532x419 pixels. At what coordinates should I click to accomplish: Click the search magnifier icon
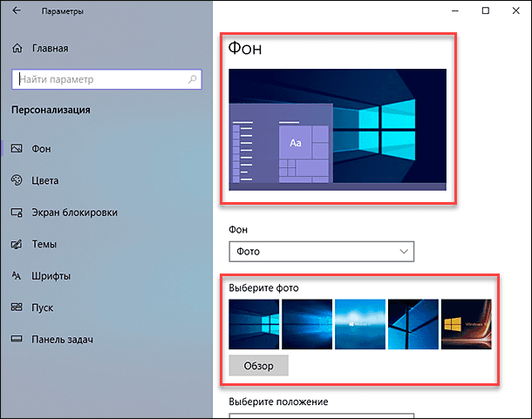193,79
